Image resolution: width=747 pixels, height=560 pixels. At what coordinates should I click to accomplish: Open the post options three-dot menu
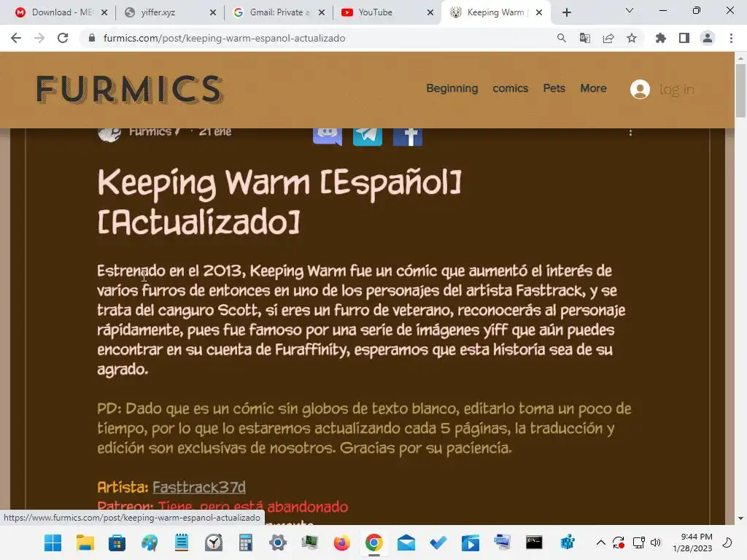[x=630, y=133]
